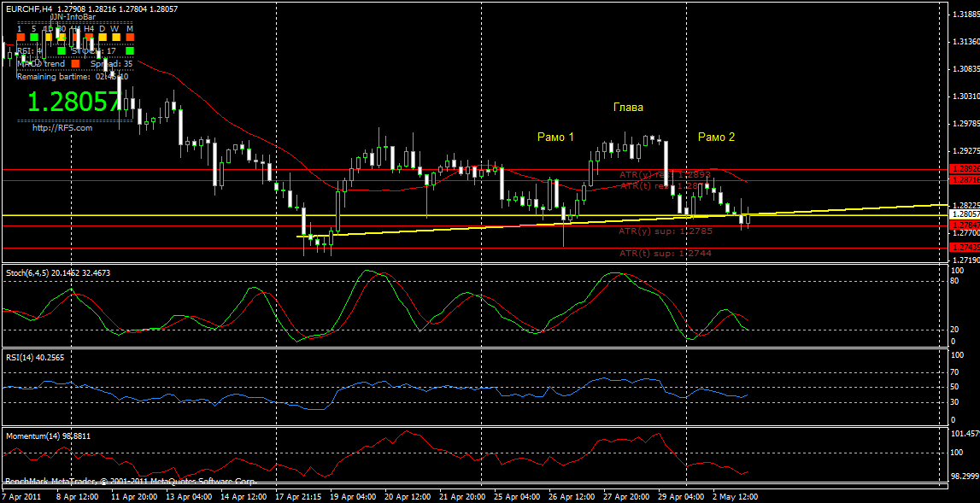Click the 101.457 value on the Momentum scale
This screenshot has height=503, width=980.
965,433
